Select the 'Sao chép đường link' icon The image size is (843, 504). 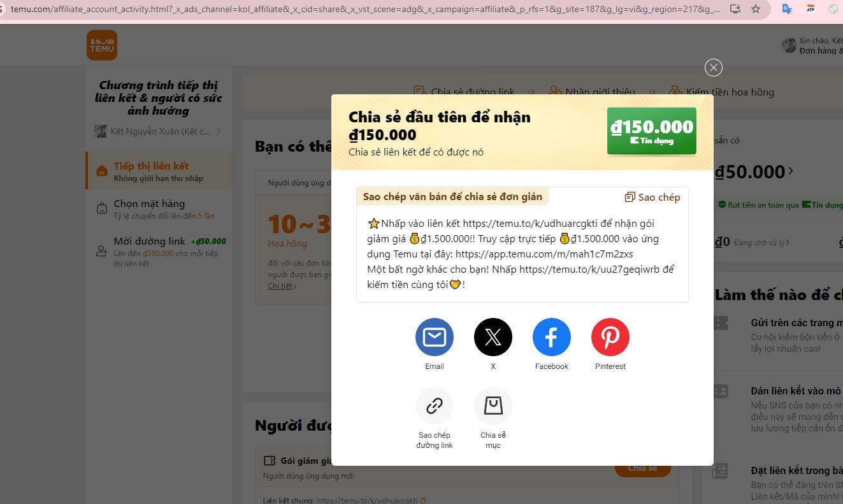tap(434, 406)
